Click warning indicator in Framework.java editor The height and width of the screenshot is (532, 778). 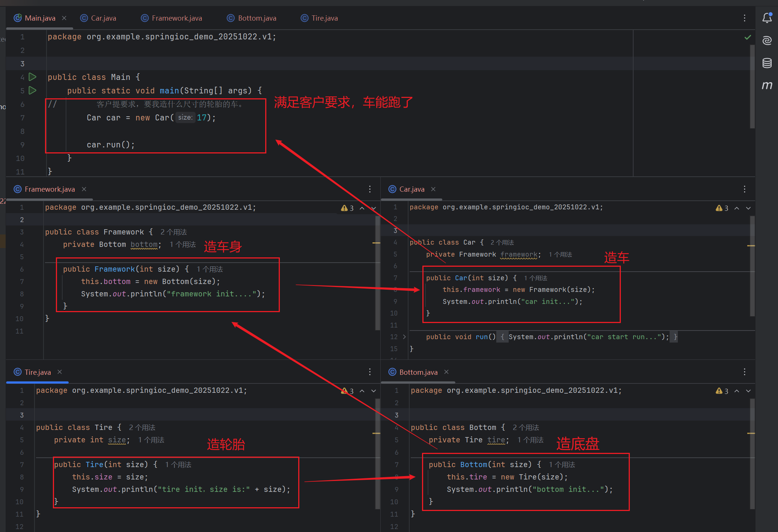click(347, 208)
